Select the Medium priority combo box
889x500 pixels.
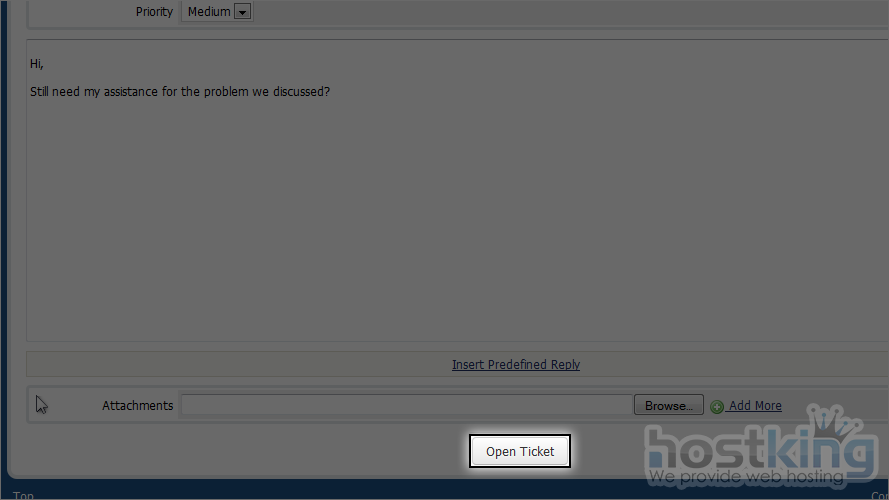(217, 11)
